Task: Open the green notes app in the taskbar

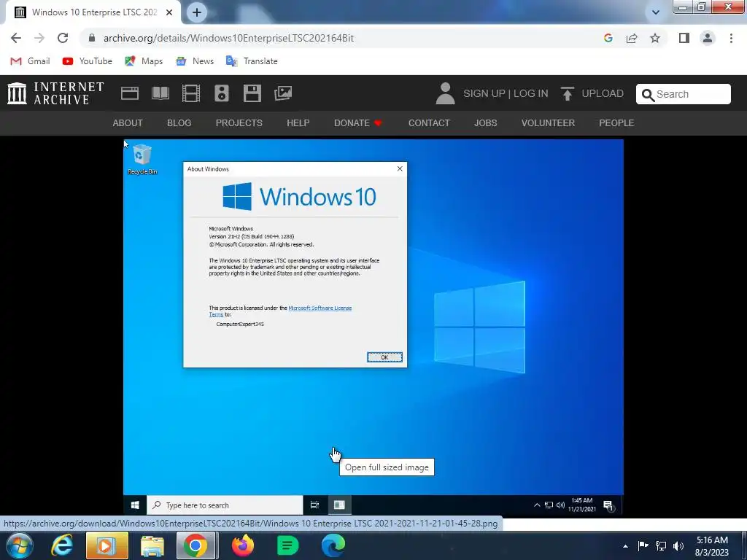Action: pos(287,545)
